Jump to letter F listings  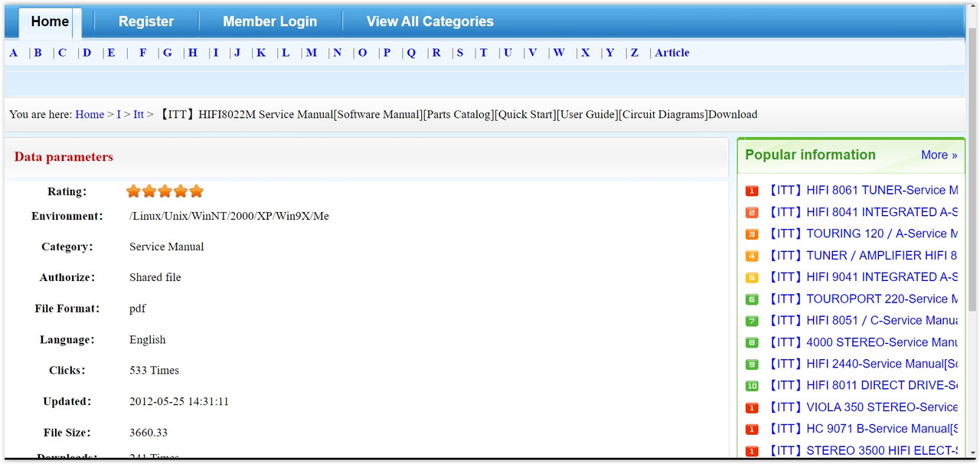coord(142,53)
